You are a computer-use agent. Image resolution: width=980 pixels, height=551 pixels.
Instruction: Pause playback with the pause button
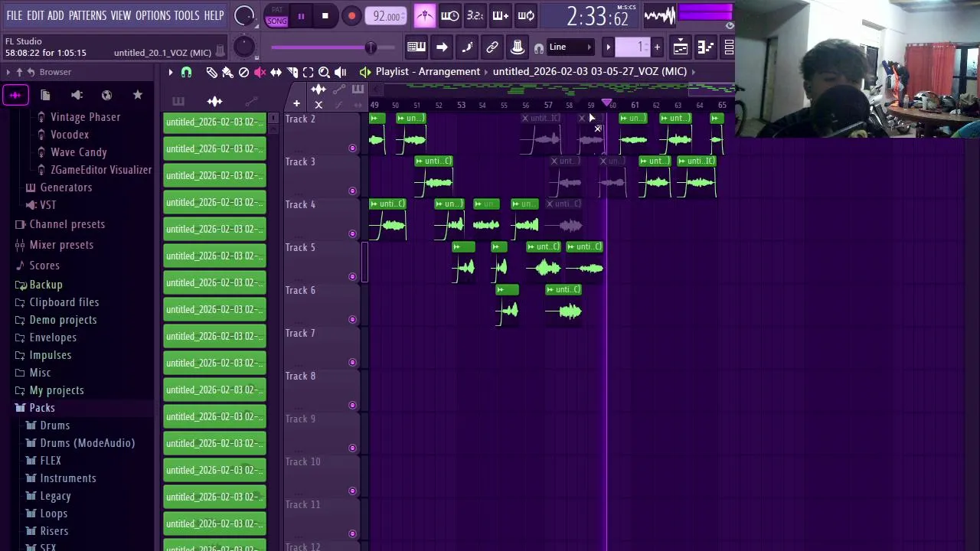tap(301, 16)
